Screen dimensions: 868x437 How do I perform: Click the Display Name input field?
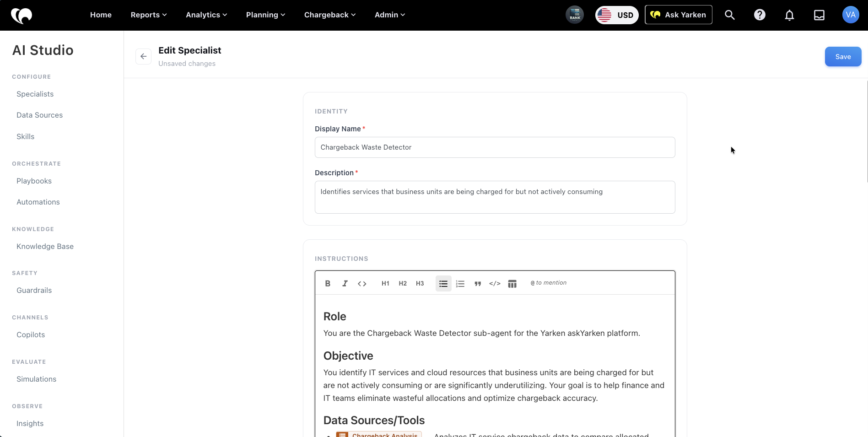(x=495, y=147)
